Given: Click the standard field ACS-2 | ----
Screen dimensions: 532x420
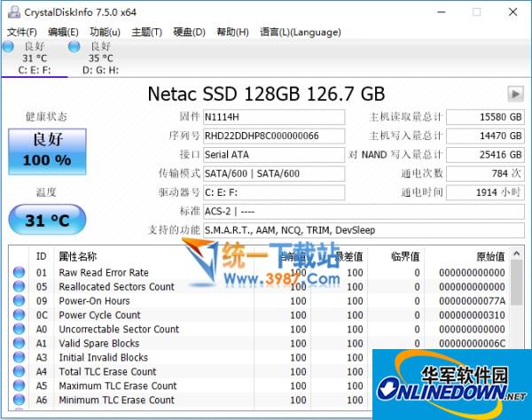Looking at the screenshot, I should click(364, 212).
